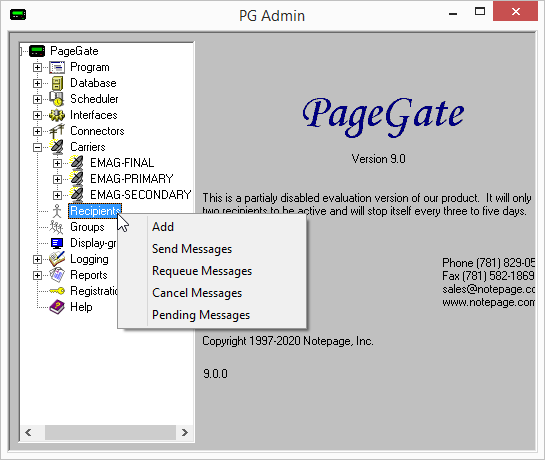Expand the Logging tree node
545x460 pixels.
coord(37,259)
